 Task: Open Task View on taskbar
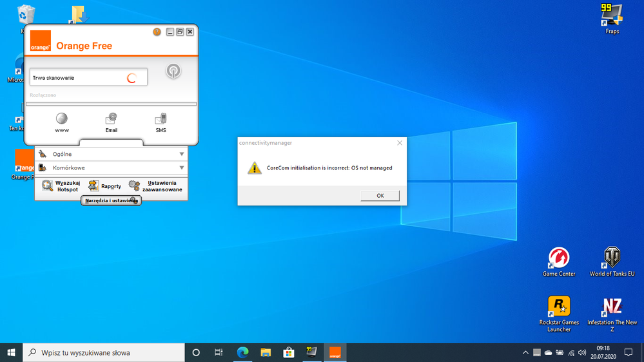[x=219, y=352]
